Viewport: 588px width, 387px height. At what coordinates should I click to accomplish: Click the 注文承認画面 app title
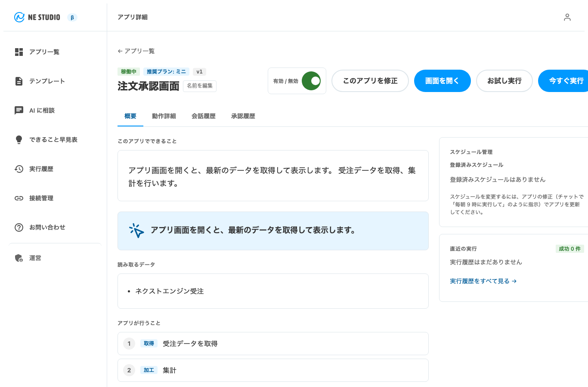[x=149, y=86]
